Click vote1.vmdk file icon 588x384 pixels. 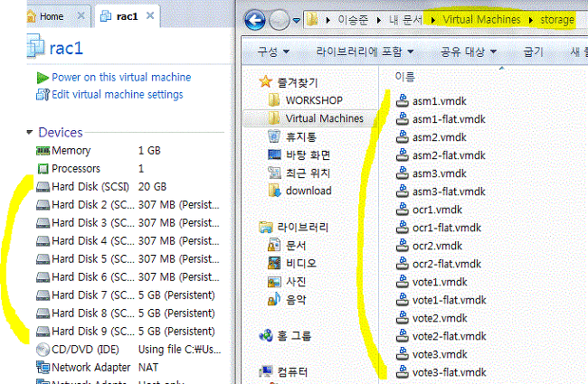pyautogui.click(x=403, y=282)
